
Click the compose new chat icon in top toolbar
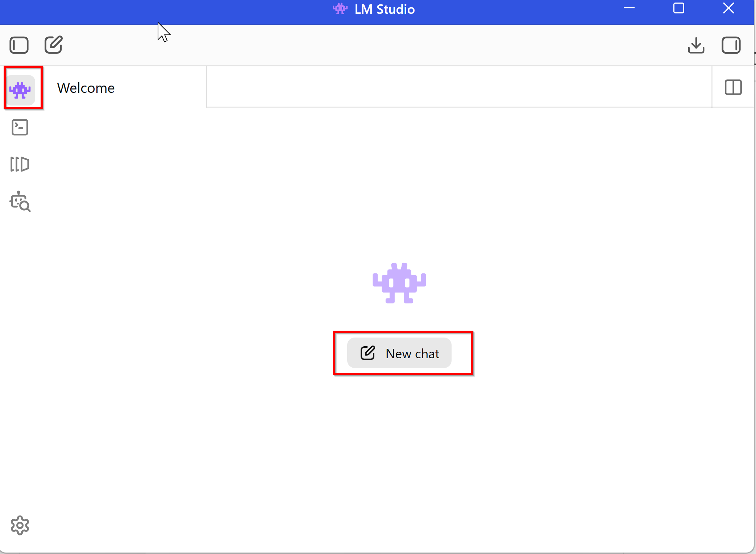pos(54,45)
